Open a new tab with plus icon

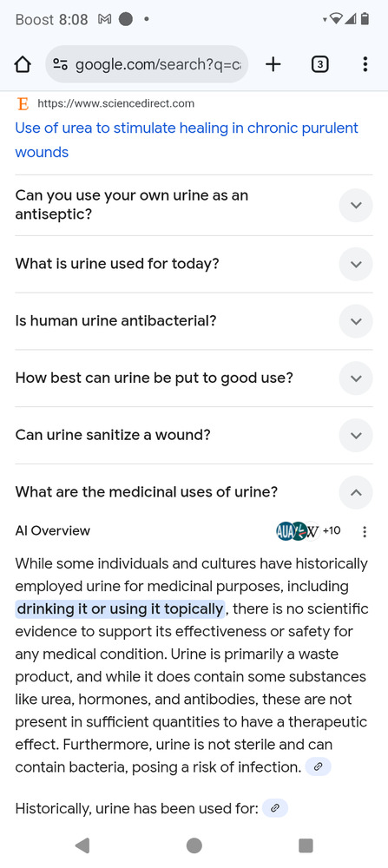tap(273, 65)
